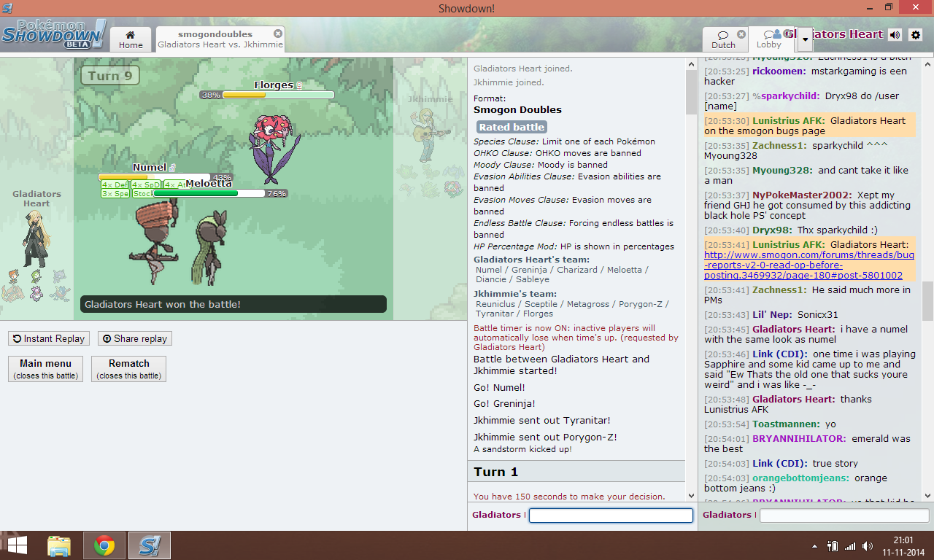Click the Turn 1 heading in the battle log
Screen dimensions: 934x560
[x=496, y=472]
